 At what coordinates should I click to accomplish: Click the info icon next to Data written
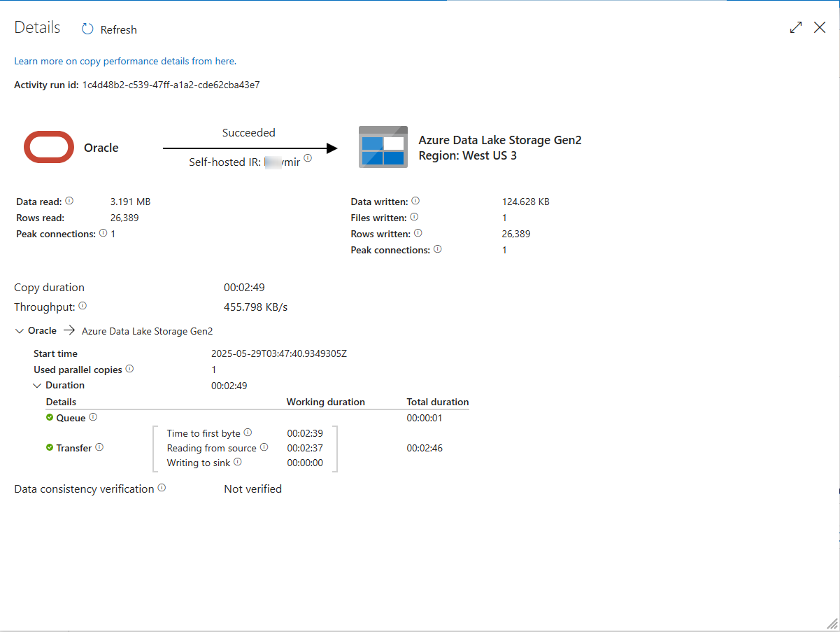[415, 201]
